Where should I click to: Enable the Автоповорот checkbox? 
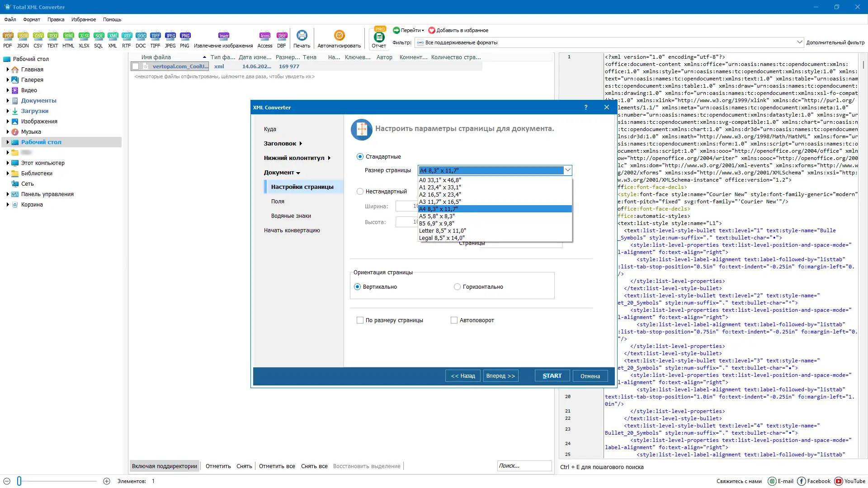[454, 320]
